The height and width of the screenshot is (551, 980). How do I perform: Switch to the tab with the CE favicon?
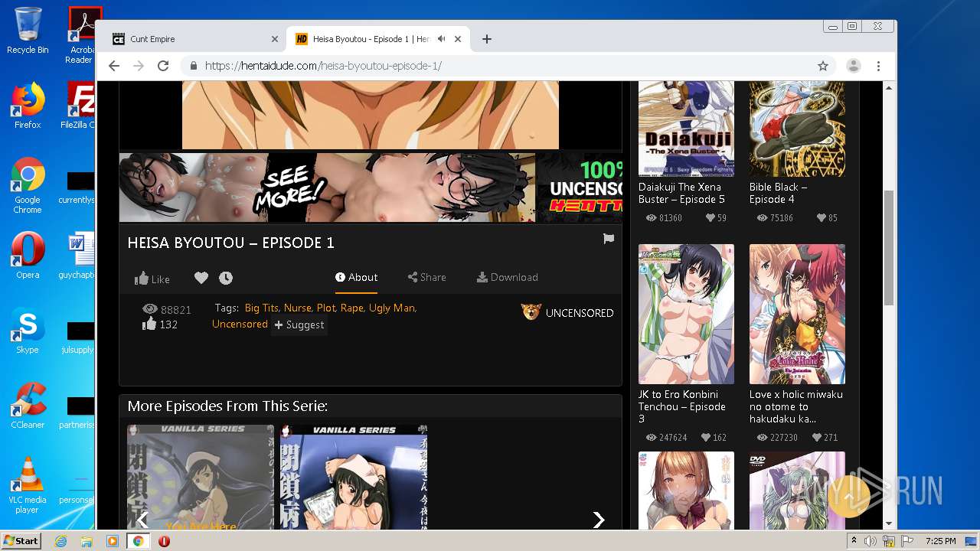191,39
